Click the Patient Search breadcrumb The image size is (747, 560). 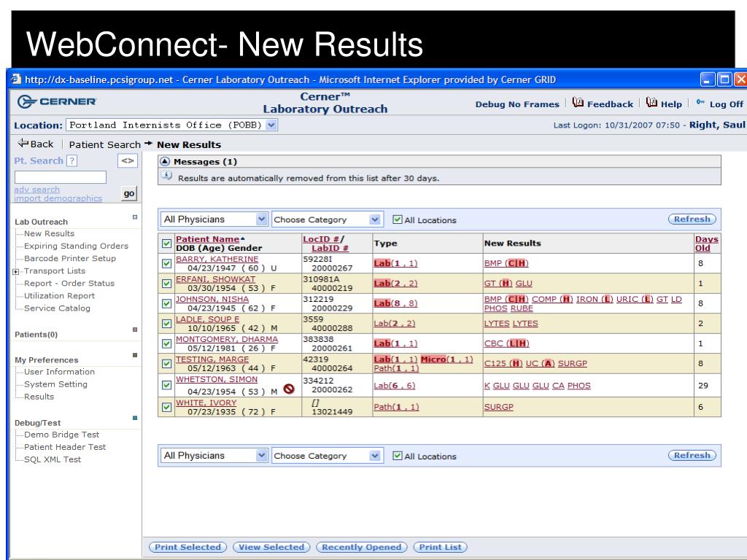pos(105,144)
